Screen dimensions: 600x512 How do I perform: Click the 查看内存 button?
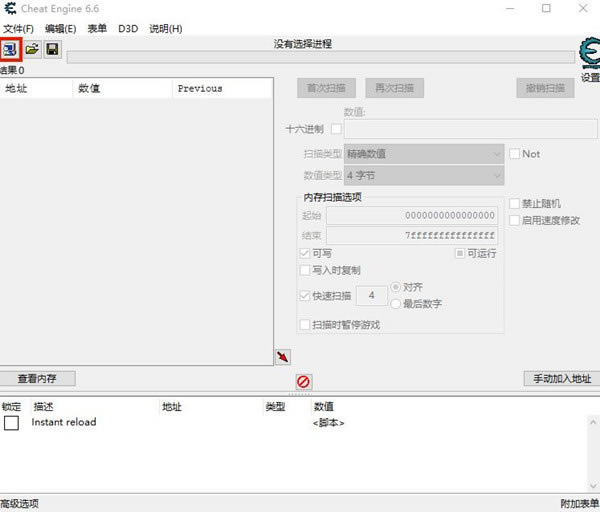[37, 379]
